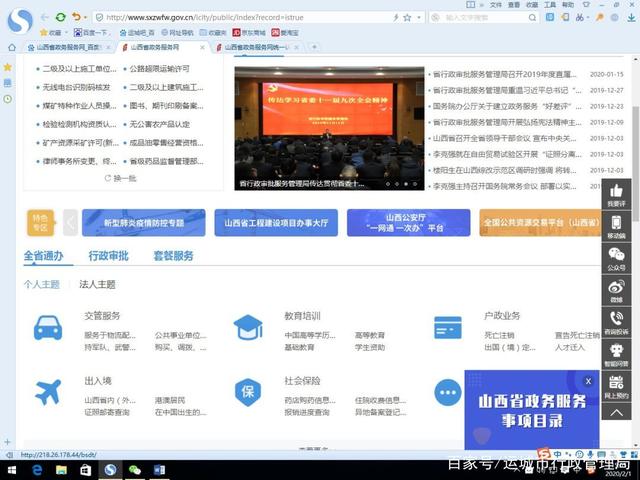Click 换一批 to refresh the list
Screen dimensions: 640x480
click(122, 178)
